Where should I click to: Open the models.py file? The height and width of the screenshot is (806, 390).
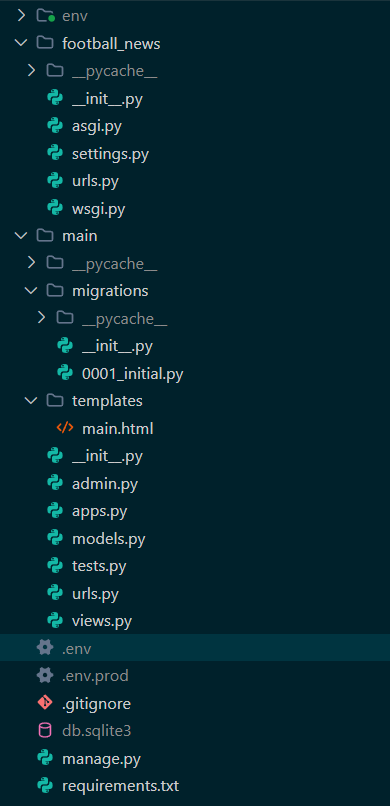pos(108,539)
